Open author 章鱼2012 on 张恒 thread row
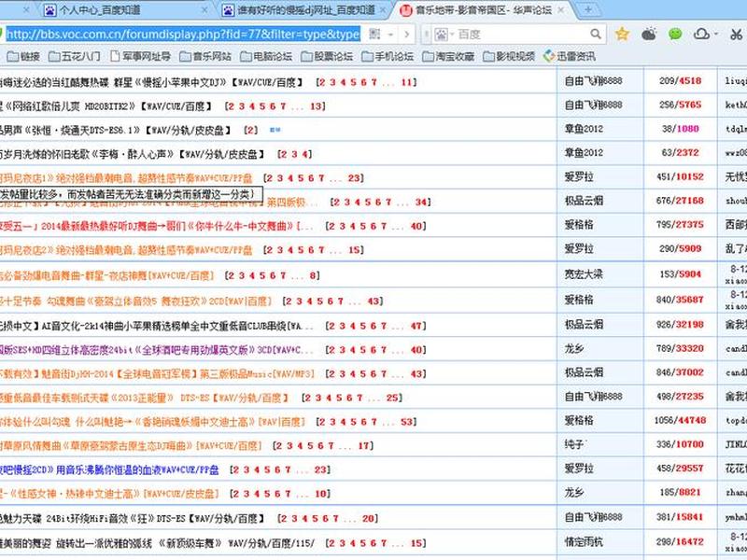747x560 pixels. [x=584, y=129]
